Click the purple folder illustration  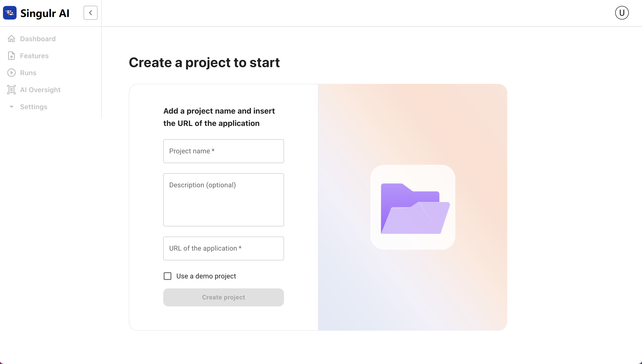click(x=415, y=209)
